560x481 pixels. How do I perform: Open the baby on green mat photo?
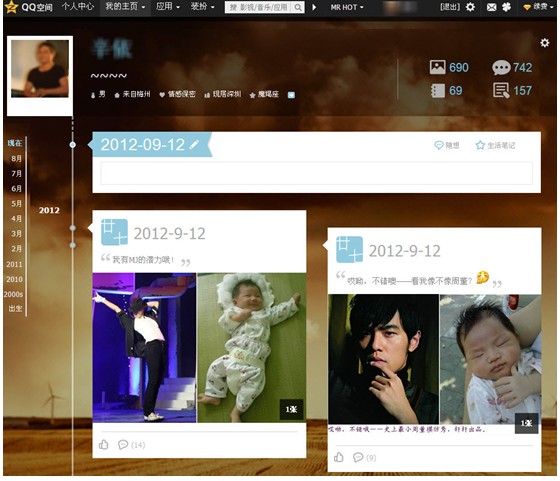[x=252, y=347]
